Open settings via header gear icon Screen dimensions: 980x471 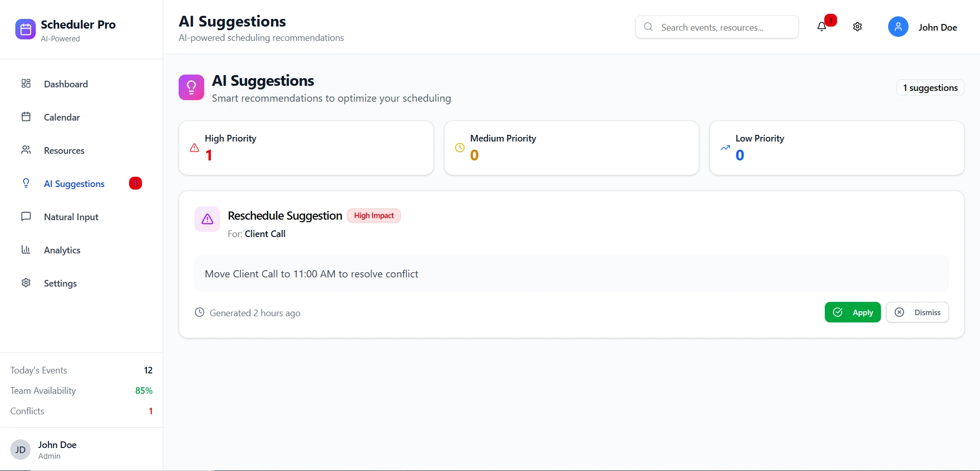pos(857,27)
